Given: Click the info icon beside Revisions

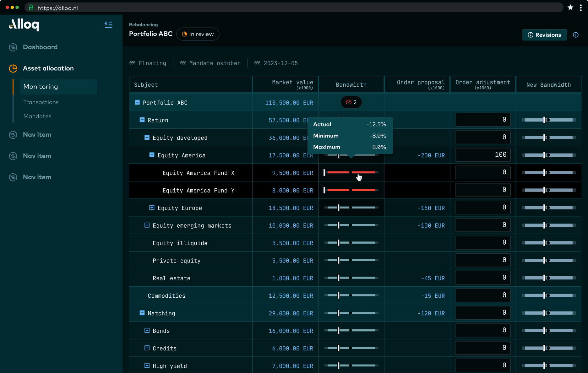Looking at the screenshot, I should (x=576, y=35).
